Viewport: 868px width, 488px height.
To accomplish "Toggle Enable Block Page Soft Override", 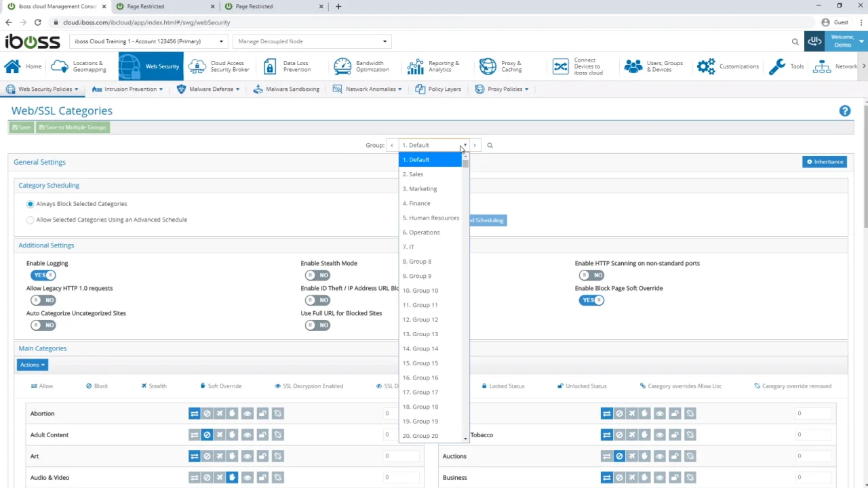I will (x=591, y=300).
